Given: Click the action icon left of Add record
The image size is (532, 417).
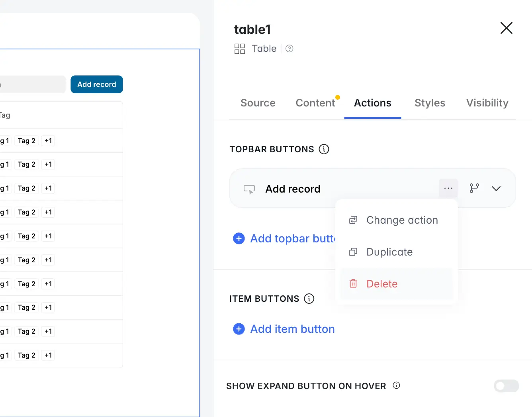Looking at the screenshot, I should click(x=249, y=189).
